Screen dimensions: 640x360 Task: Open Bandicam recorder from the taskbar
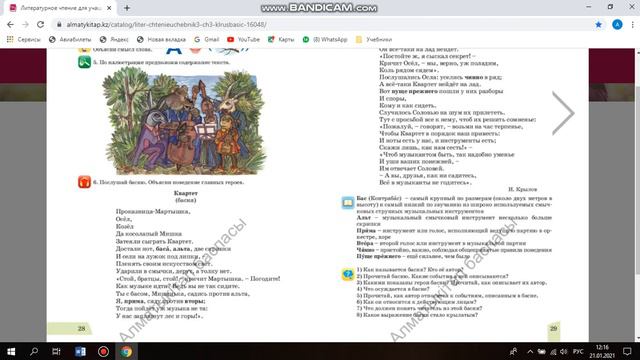pos(103,351)
